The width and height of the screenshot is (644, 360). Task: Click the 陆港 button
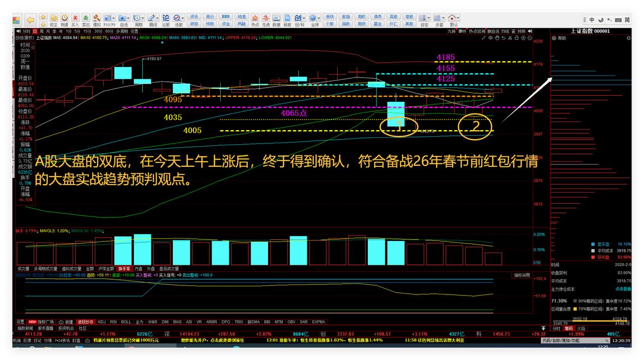241,17
